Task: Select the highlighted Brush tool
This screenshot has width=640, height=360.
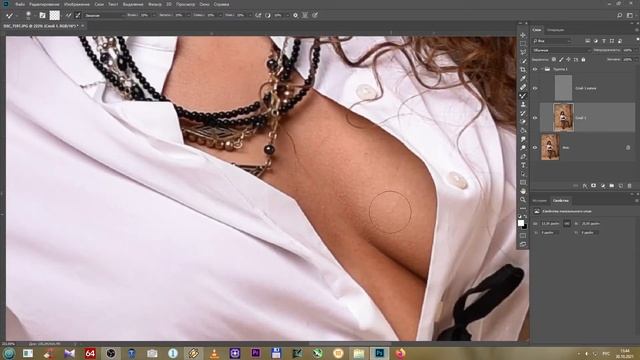Action: (523, 96)
